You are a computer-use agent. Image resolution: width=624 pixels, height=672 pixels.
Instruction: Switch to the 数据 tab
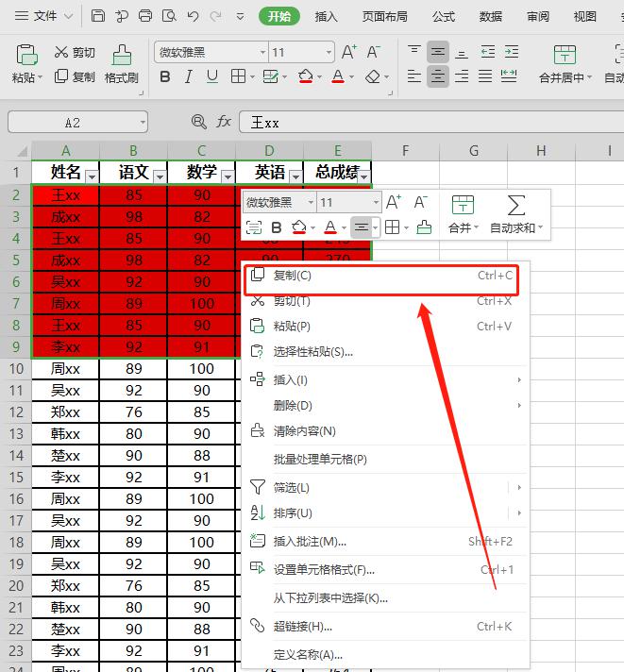[490, 16]
